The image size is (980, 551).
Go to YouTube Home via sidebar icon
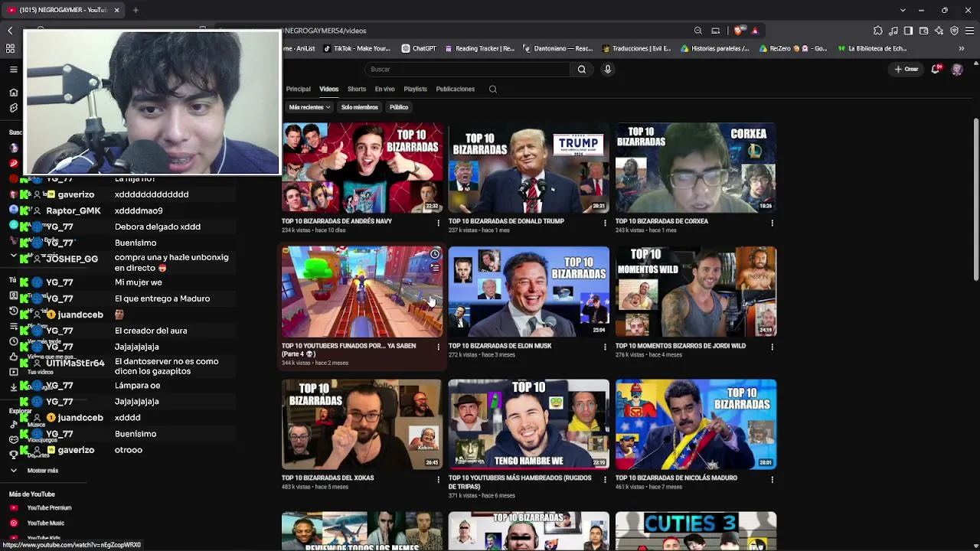(x=13, y=92)
